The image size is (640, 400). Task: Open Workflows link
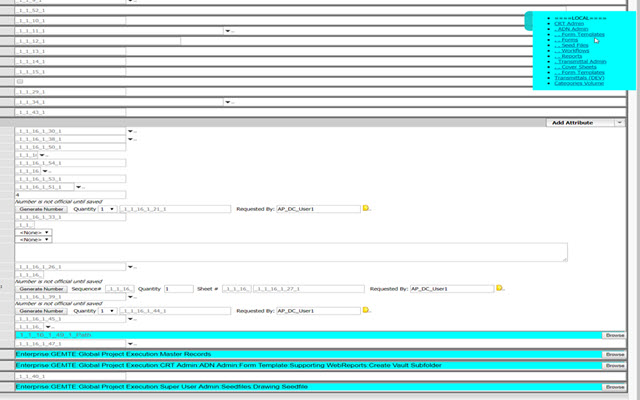[x=571, y=51]
